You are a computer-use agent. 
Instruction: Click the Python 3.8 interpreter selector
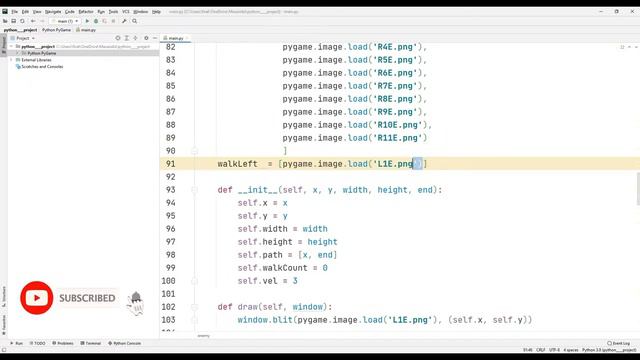(609, 350)
